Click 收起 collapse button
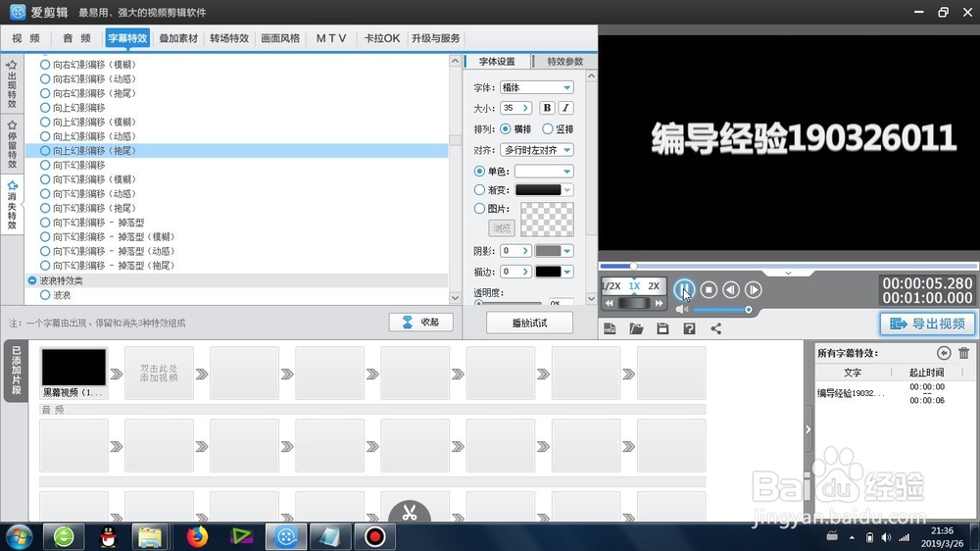 click(420, 323)
